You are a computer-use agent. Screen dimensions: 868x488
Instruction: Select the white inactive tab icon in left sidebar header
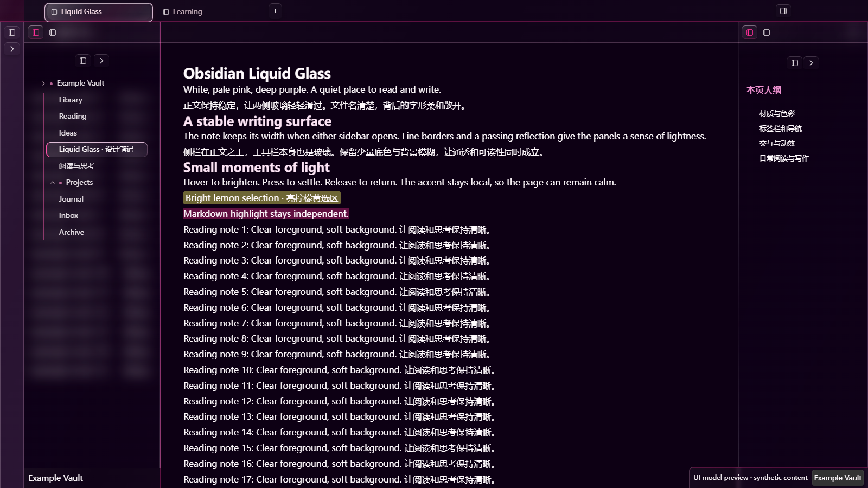tap(53, 33)
